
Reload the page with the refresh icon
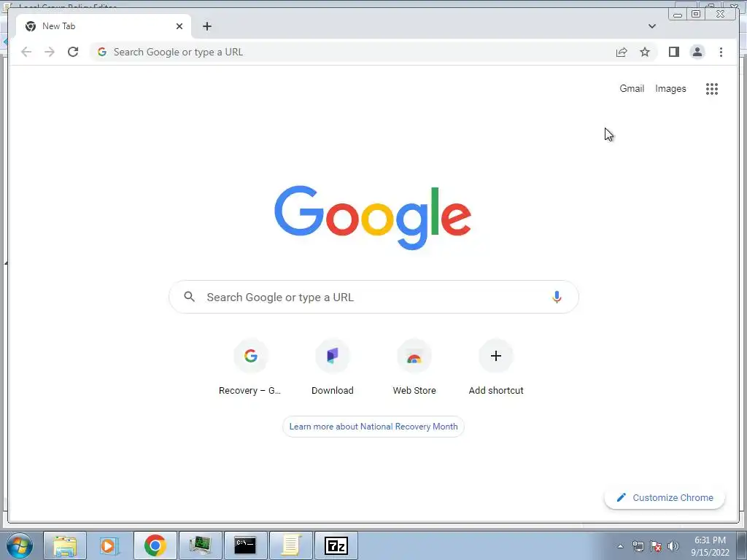(73, 52)
